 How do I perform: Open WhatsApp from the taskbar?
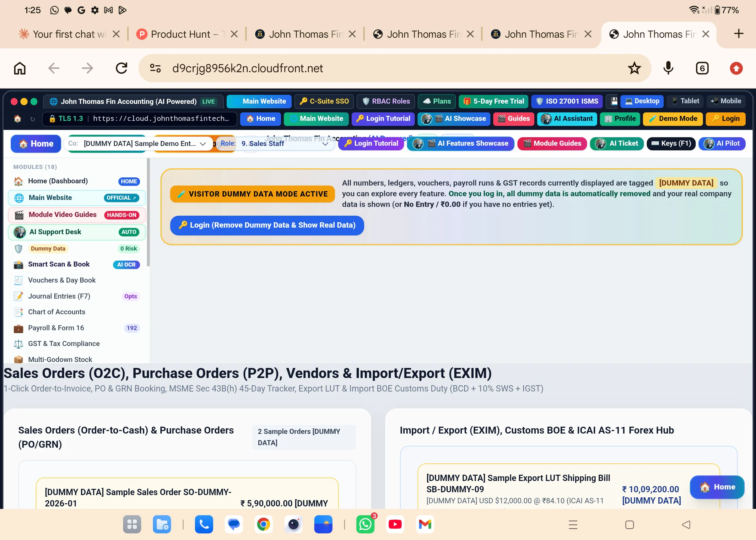(365, 524)
